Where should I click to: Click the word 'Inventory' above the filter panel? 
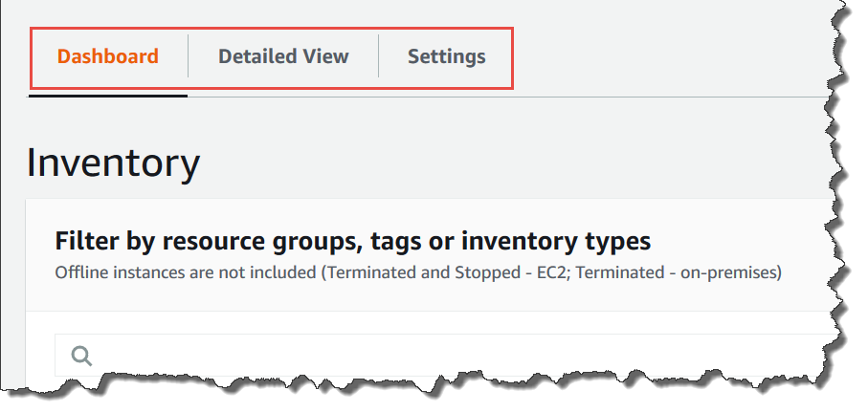114,163
